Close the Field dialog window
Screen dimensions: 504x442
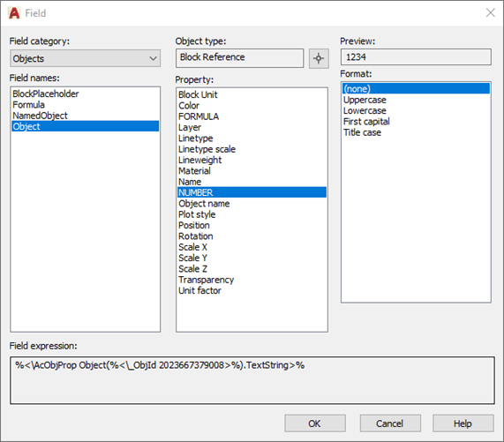coord(490,13)
